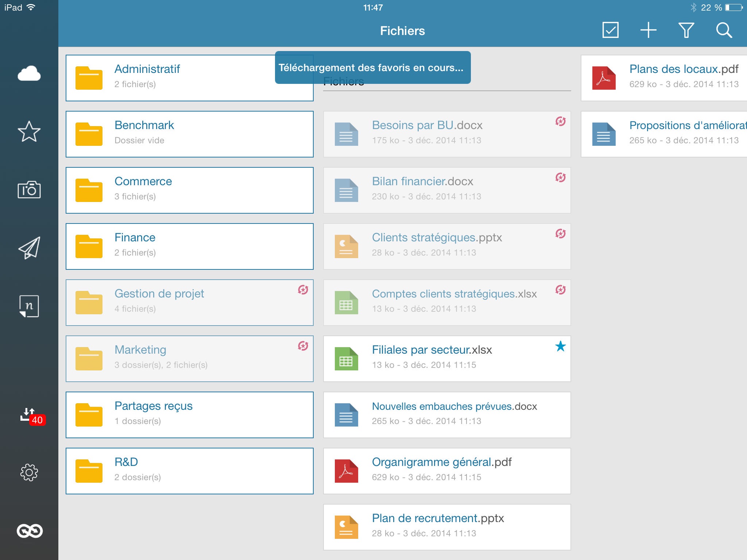
Task: Open the paper plane shares icon
Action: pyautogui.click(x=29, y=248)
